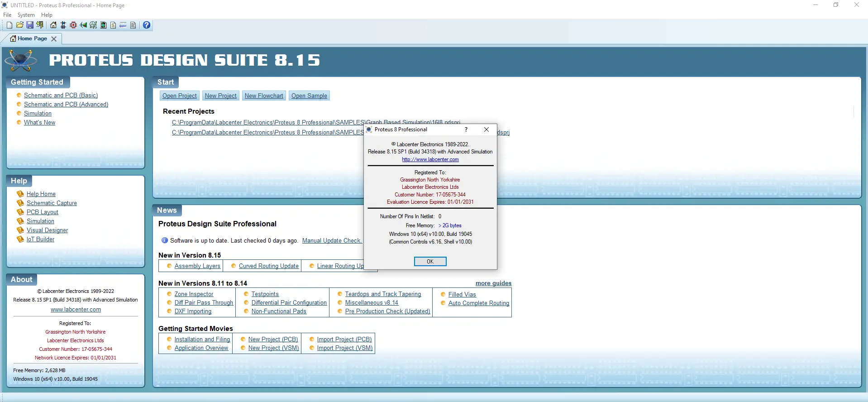
Task: Open the Teardrops and Track Tapering guide
Action: coord(383,294)
